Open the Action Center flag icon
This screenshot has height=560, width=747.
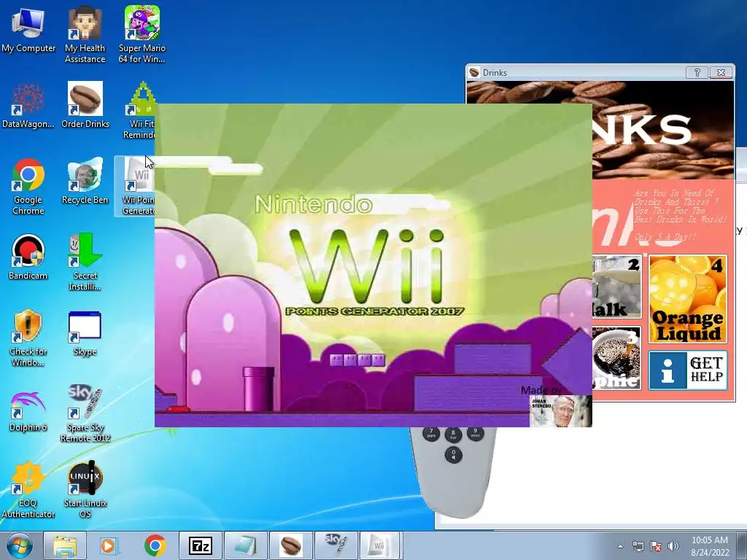656,546
